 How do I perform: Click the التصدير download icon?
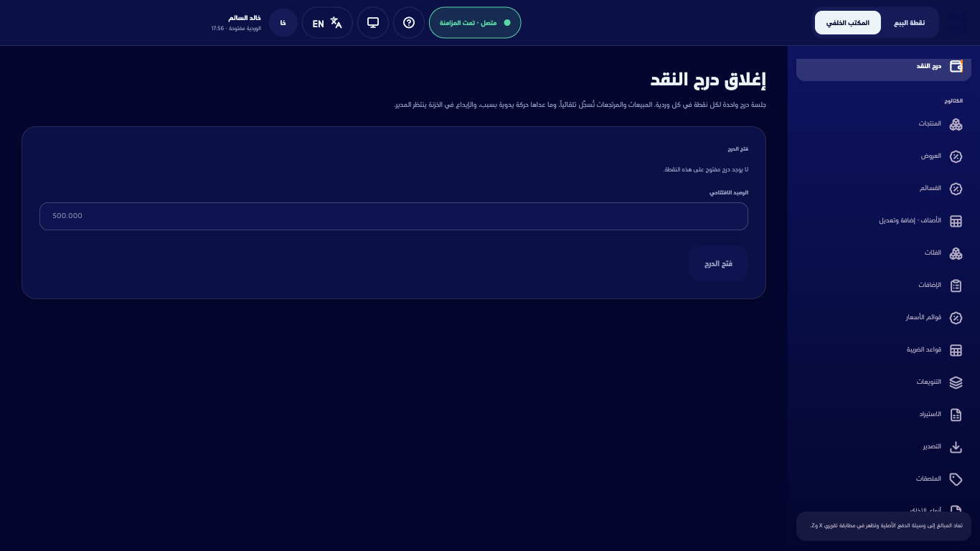point(956,447)
